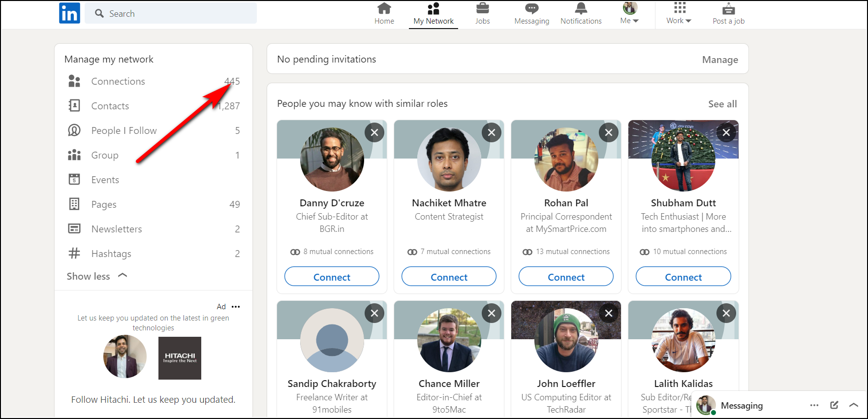Open Newsletters entry in sidebar
The image size is (868, 419).
pyautogui.click(x=154, y=229)
